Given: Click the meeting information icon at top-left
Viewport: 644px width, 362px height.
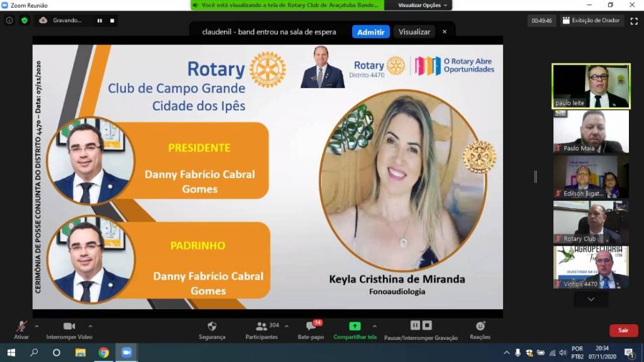Looking at the screenshot, I should tap(9, 20).
